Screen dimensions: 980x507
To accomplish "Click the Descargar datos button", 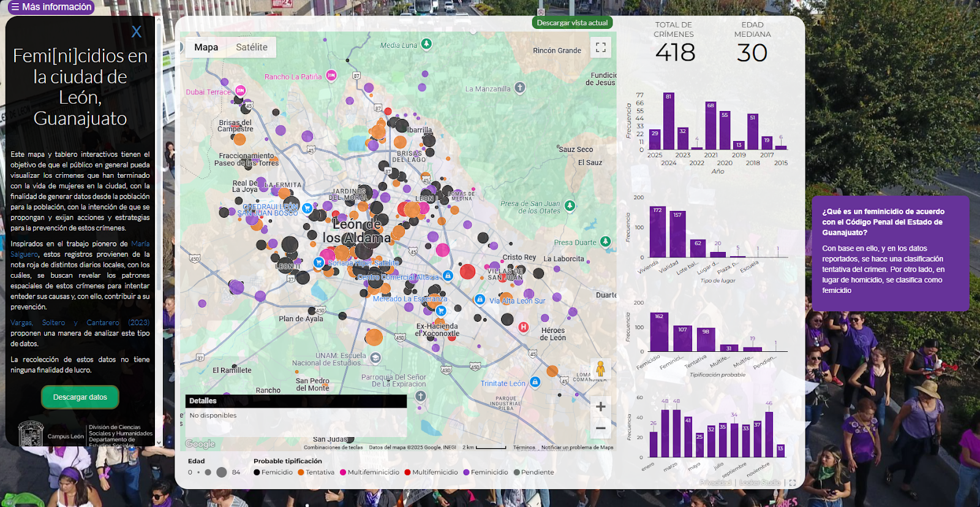I will point(80,397).
